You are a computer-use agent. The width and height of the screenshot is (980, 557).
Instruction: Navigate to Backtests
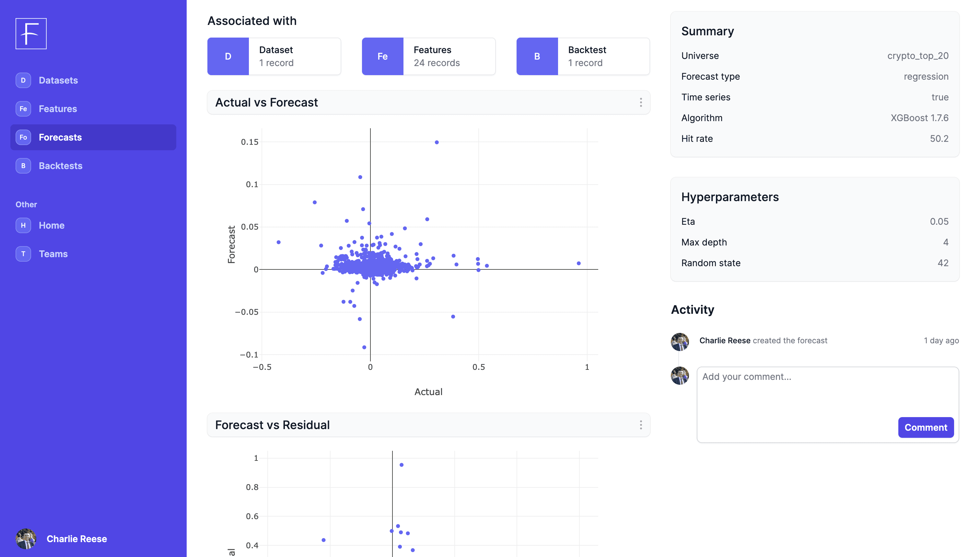point(93,166)
